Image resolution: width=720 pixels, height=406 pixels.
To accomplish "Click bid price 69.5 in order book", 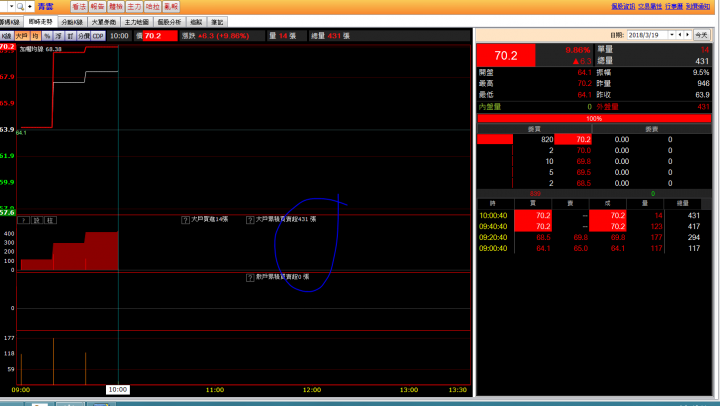I will pyautogui.click(x=583, y=172).
